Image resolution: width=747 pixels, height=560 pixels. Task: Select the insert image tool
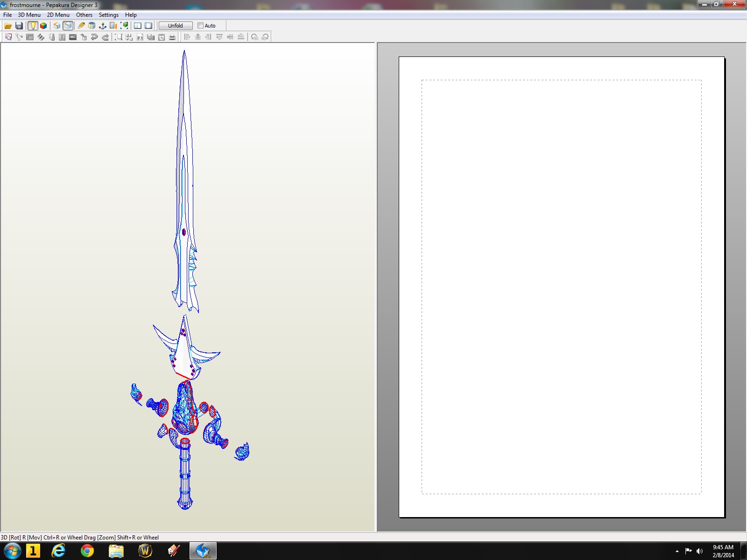tap(73, 37)
